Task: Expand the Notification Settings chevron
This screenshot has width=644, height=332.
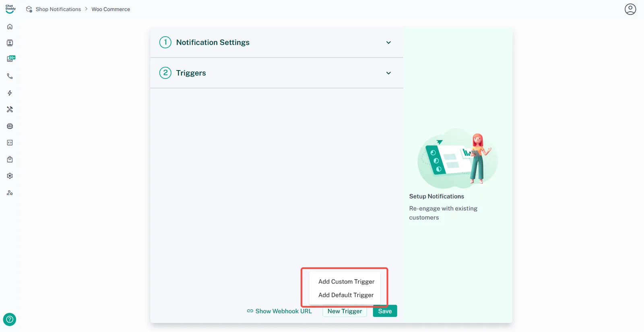Action: [388, 43]
